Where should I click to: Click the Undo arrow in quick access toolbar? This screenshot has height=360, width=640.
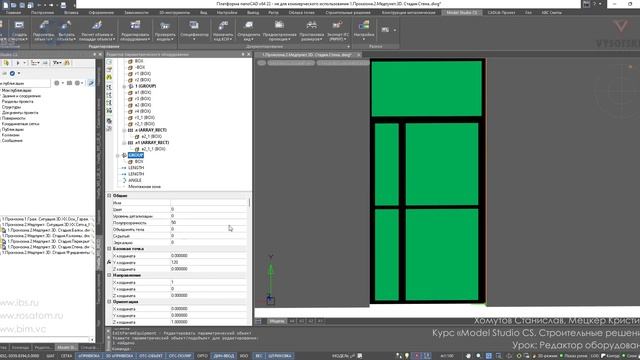click(x=40, y=5)
